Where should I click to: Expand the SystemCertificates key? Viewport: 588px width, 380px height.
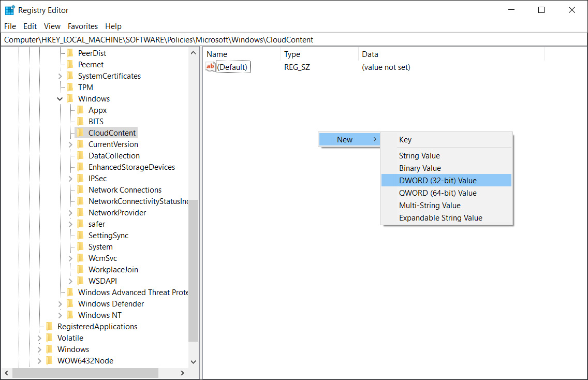[x=60, y=76]
